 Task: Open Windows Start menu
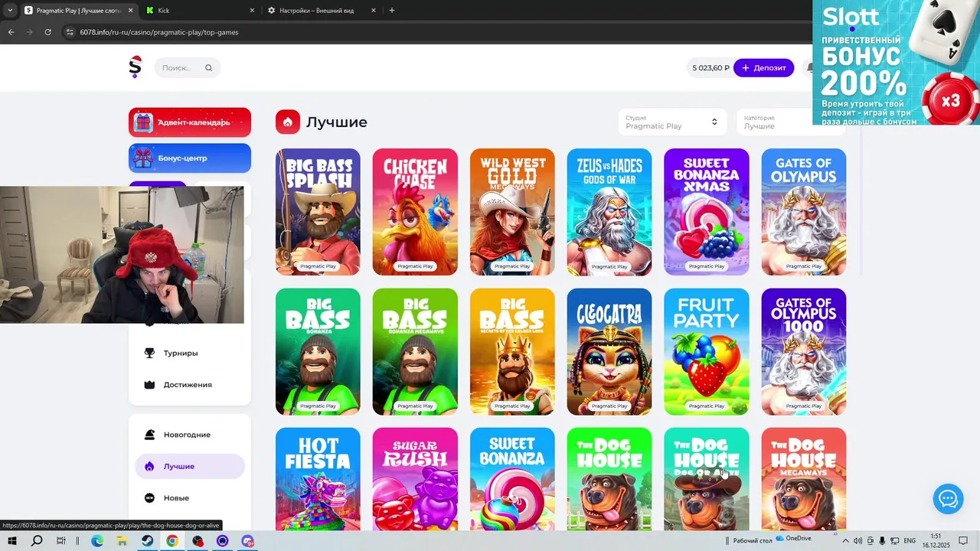point(12,541)
